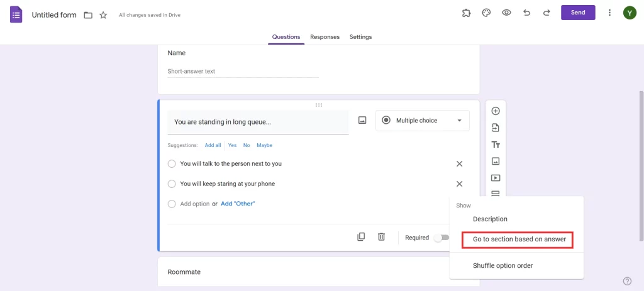Open the Multiple choice type dropdown
Image resolution: width=644 pixels, height=291 pixels.
point(422,121)
